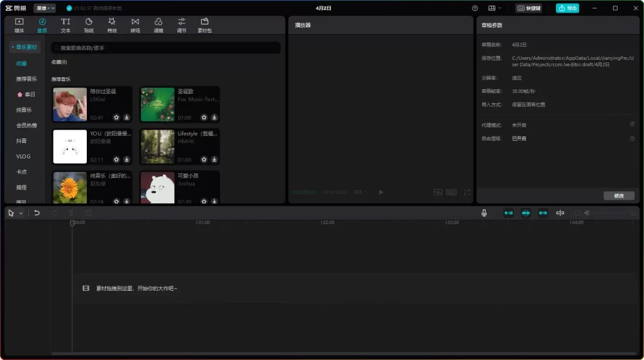Screen dimensions: 644x360
Task: Open the 菜单 dropdown menu
Action: [45, 8]
